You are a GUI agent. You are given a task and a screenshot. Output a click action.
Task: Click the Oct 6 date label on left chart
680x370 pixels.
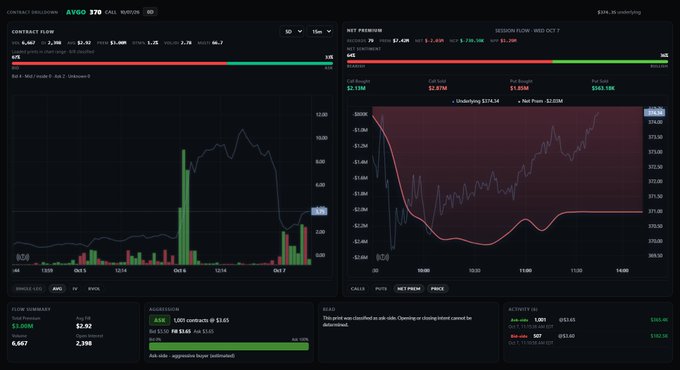tap(180, 270)
